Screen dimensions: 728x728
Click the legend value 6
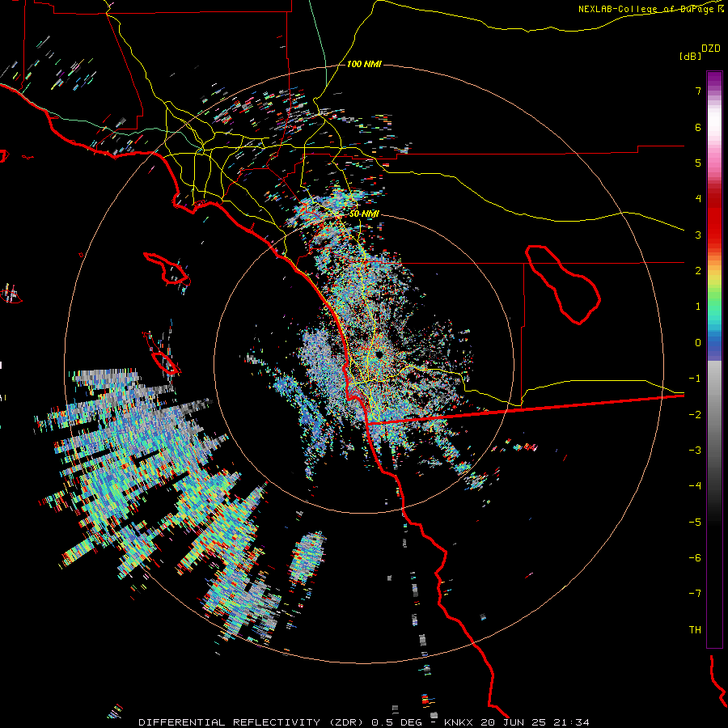click(698, 127)
